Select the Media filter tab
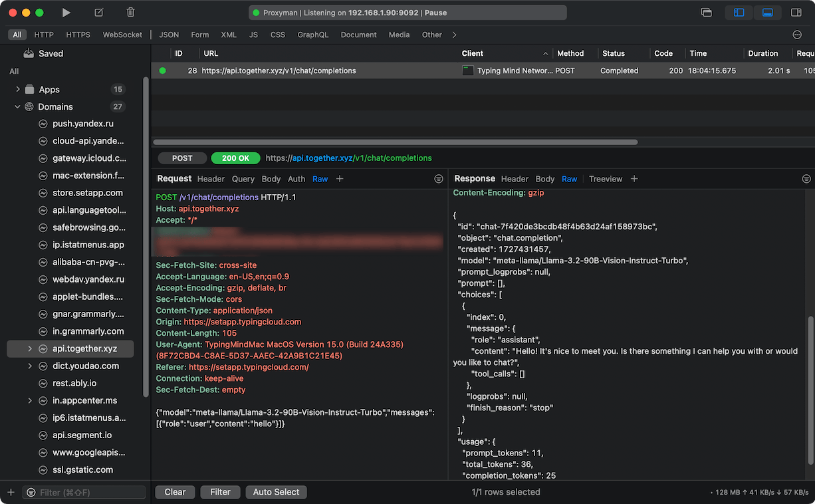 click(x=399, y=35)
